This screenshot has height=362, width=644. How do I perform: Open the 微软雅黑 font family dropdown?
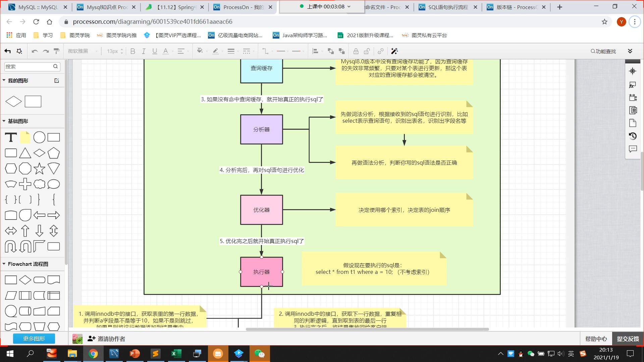pyautogui.click(x=80, y=51)
